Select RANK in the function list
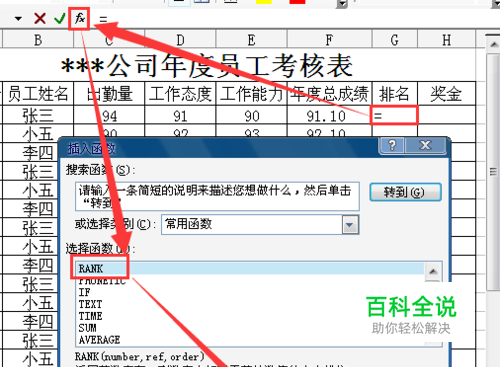The image size is (500, 367). pos(250,269)
